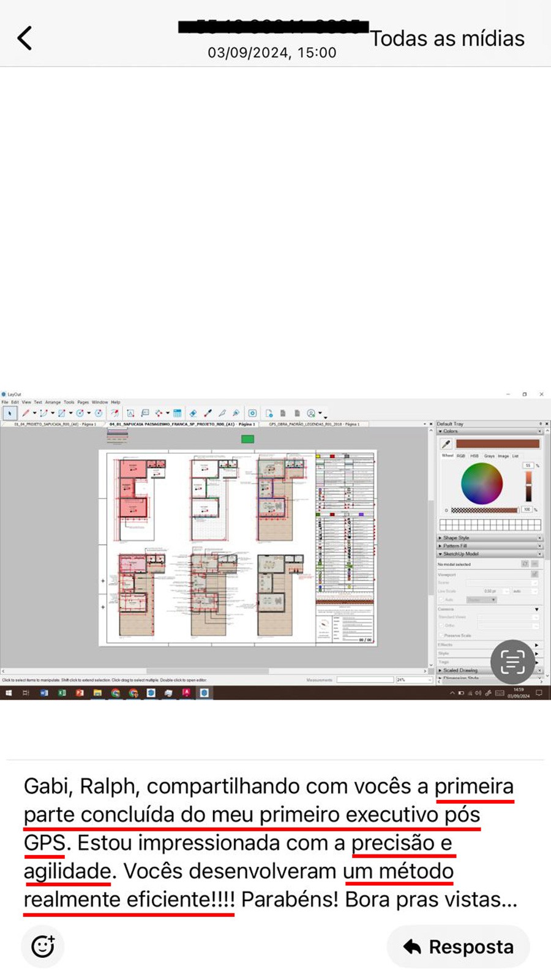Click the active brown color swatch
Screen dimensions: 551x980
pyautogui.click(x=498, y=444)
